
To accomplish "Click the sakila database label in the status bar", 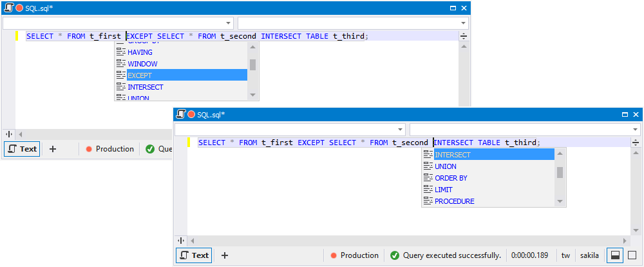I will click(x=587, y=255).
